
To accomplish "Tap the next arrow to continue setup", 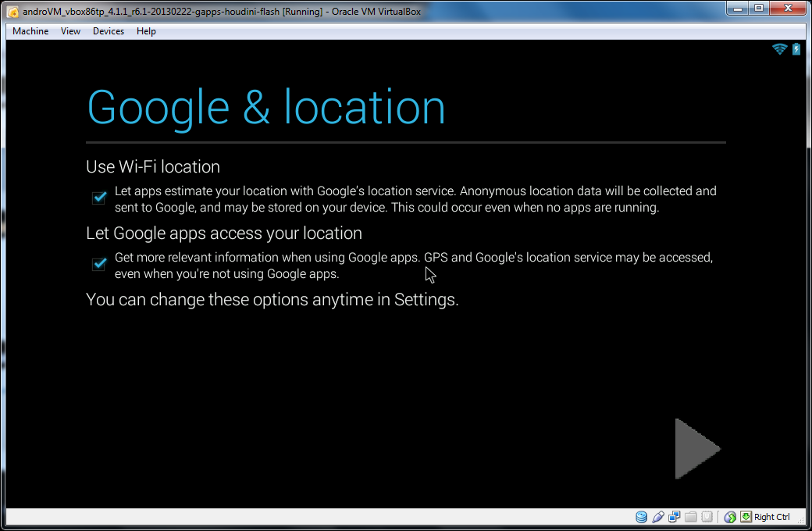I will tap(697, 449).
